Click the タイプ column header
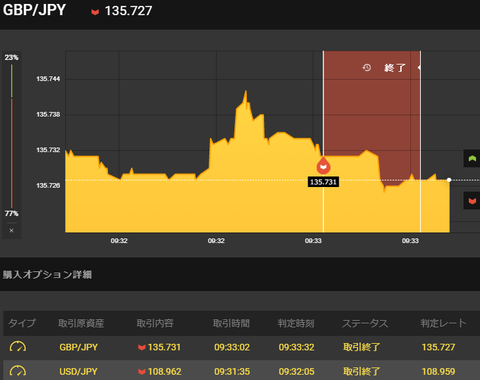Screen dimensions: 480x380 point(22,323)
